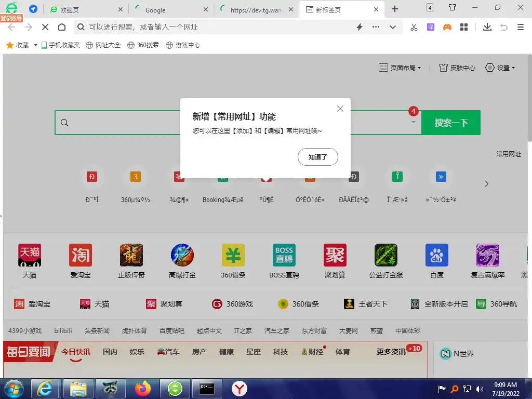This screenshot has width=532, height=399.
Task: Open the 公益打金服 tile icon
Action: (x=386, y=255)
